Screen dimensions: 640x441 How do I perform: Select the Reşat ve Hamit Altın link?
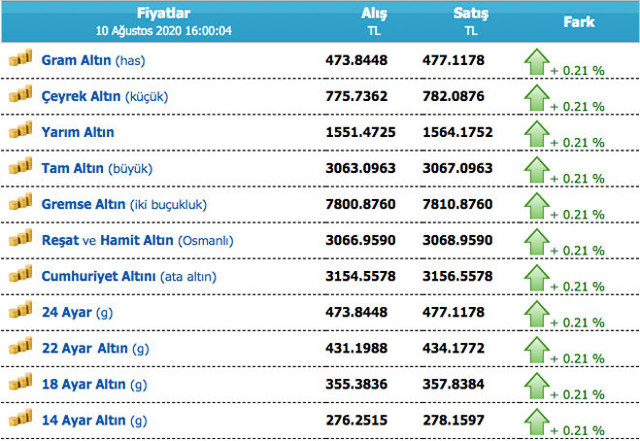(107, 240)
